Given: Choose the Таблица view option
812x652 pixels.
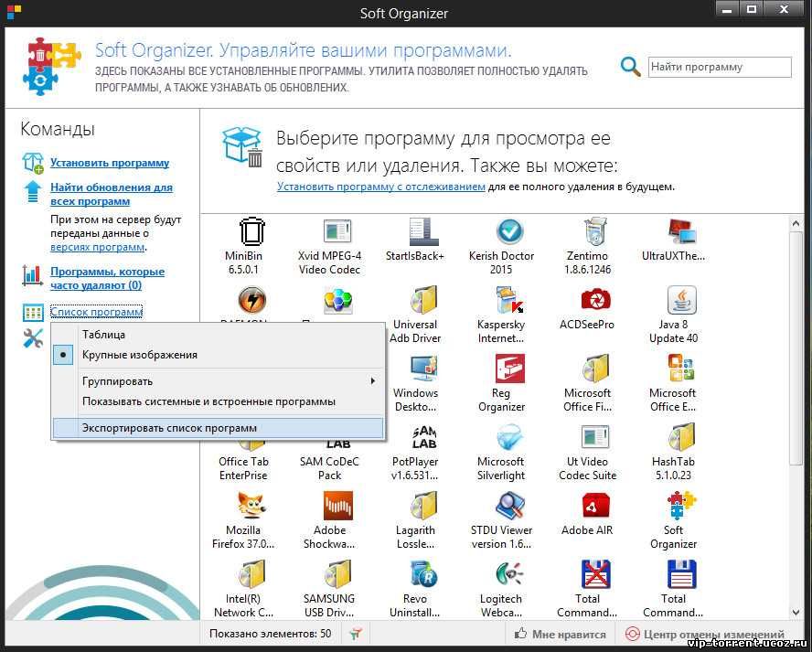Looking at the screenshot, I should pos(218,335).
